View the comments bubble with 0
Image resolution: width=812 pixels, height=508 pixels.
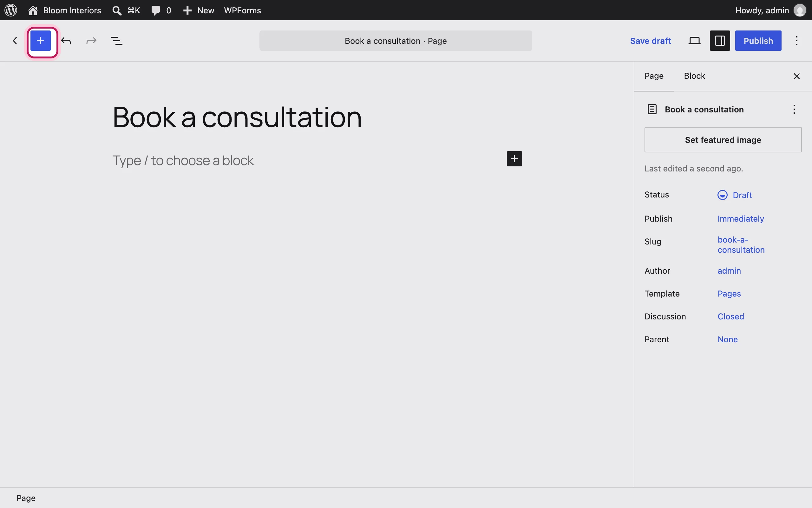coord(161,10)
